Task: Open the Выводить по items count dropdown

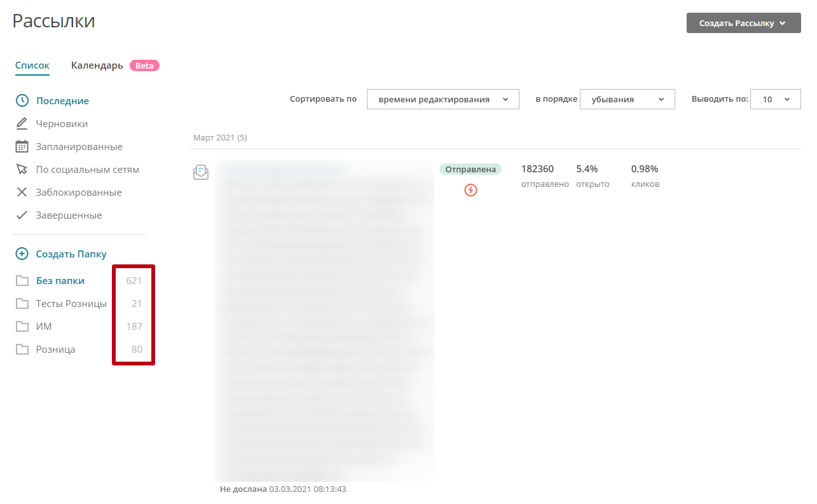Action: coord(775,99)
